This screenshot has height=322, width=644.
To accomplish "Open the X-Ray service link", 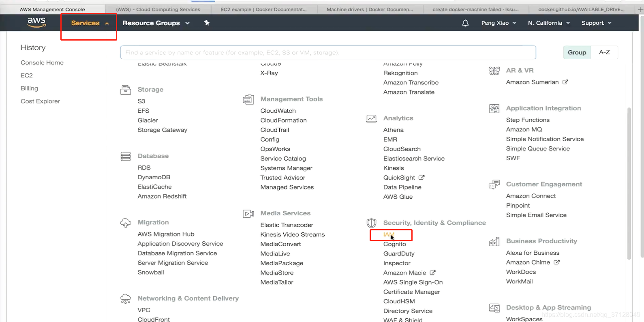I will [269, 73].
